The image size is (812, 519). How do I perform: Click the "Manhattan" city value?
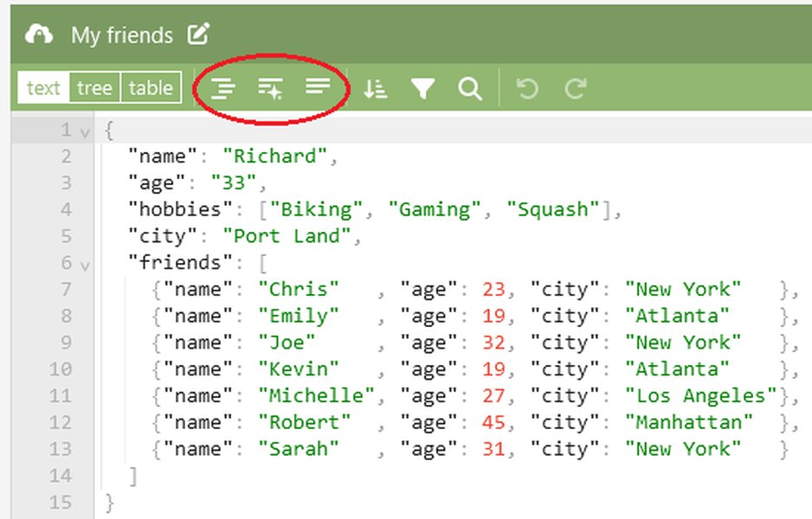(x=689, y=422)
